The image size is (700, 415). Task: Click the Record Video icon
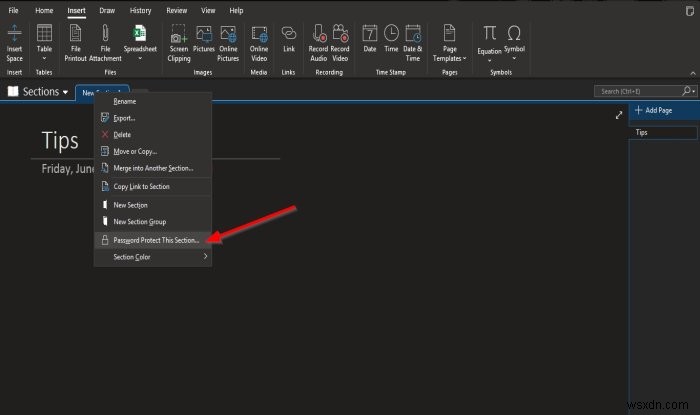tap(340, 34)
